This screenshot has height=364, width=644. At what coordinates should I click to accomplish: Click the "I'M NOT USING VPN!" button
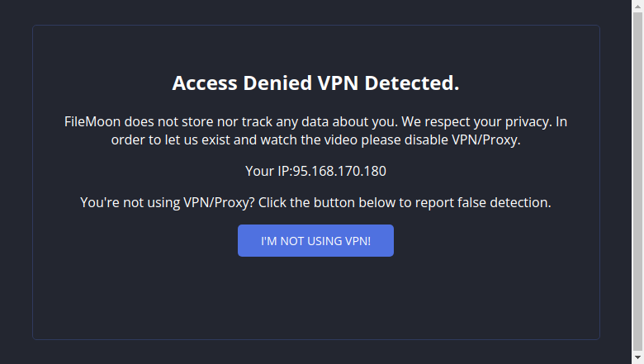tap(315, 241)
